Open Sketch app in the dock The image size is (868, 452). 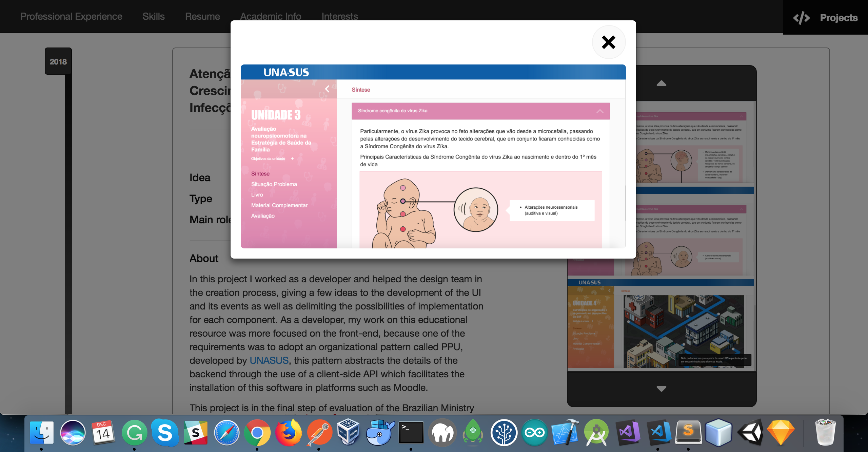coord(781,433)
